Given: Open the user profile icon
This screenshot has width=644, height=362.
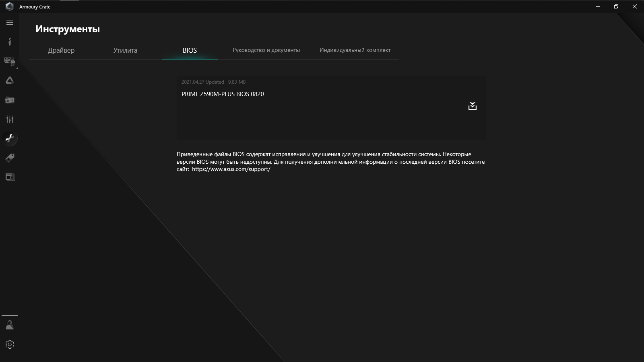Looking at the screenshot, I should click(10, 325).
